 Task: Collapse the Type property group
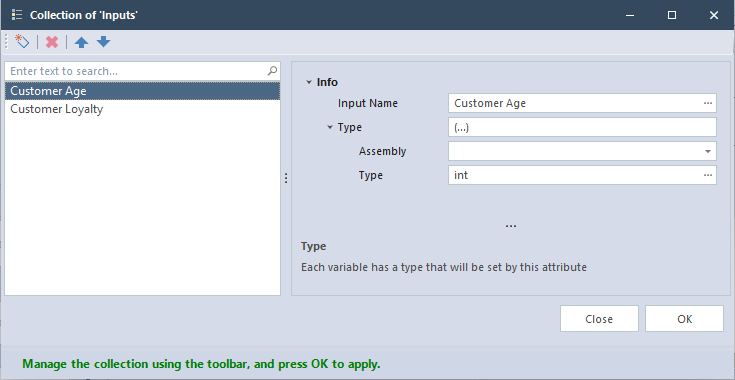330,127
